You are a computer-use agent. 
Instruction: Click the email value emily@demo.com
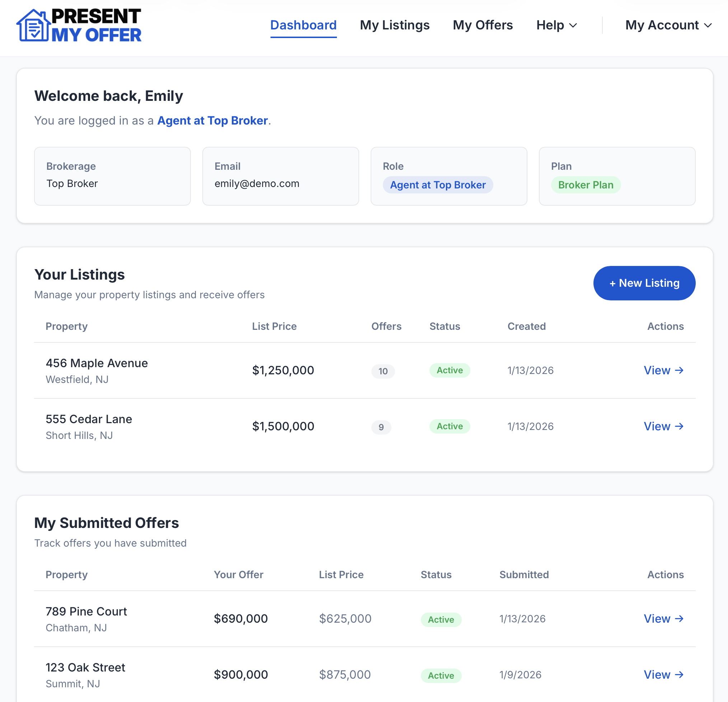257,183
